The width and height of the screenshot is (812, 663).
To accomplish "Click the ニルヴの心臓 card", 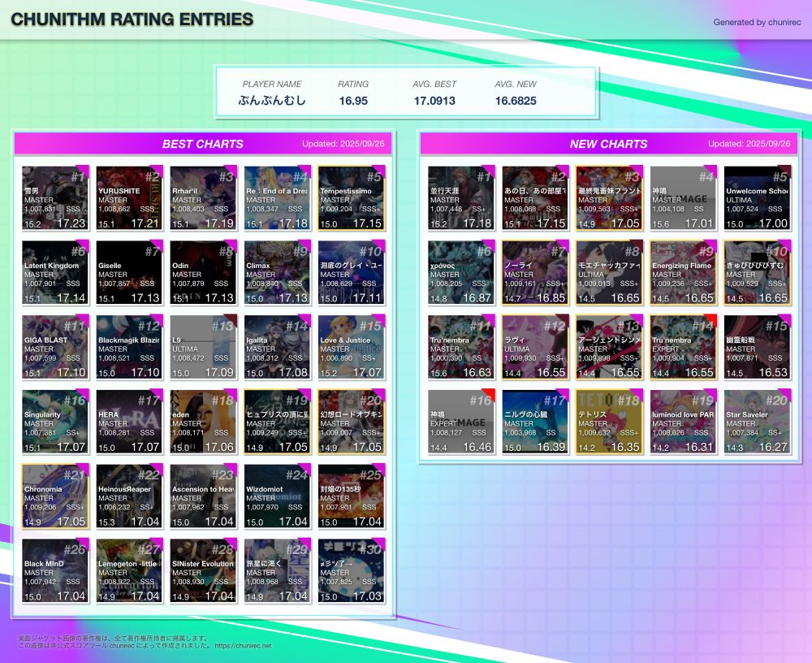I will tap(535, 422).
